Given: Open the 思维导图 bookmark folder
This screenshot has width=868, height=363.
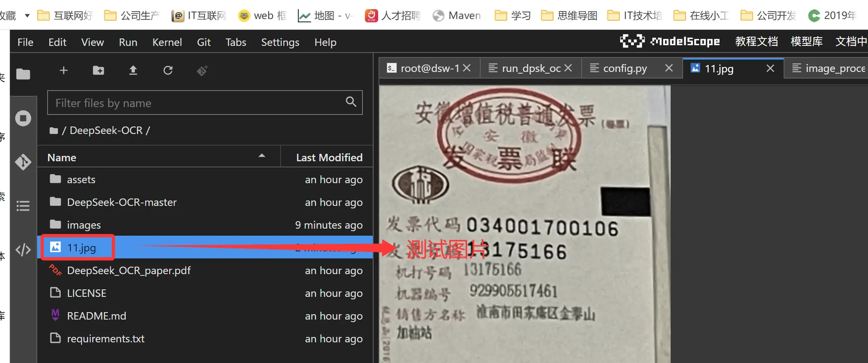Looking at the screenshot, I should pyautogui.click(x=569, y=16).
